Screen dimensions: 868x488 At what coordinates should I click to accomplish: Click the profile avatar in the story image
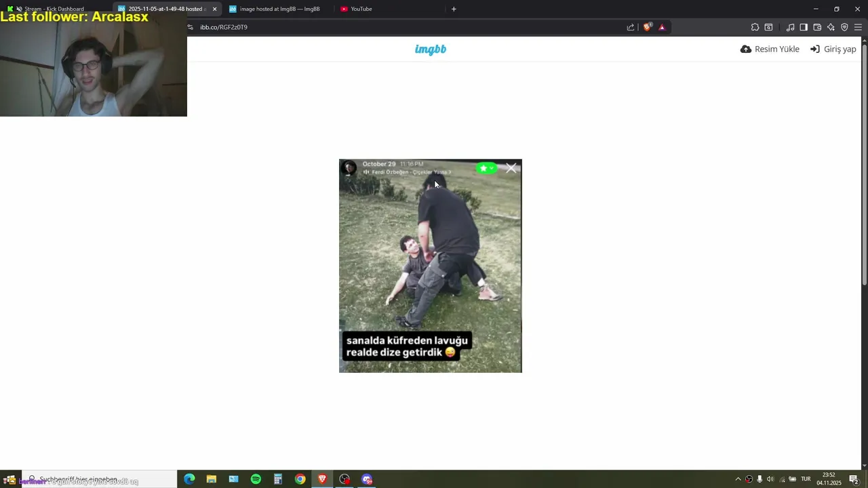pos(349,168)
